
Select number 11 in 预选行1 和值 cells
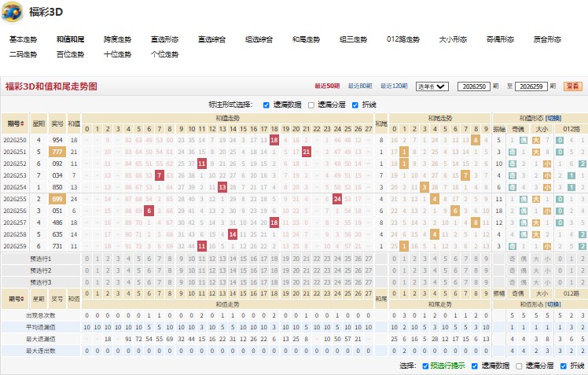tap(202, 259)
